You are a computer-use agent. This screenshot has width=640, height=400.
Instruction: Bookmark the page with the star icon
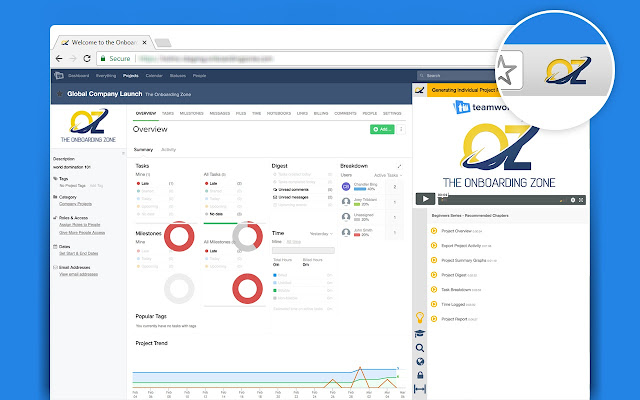(506, 70)
